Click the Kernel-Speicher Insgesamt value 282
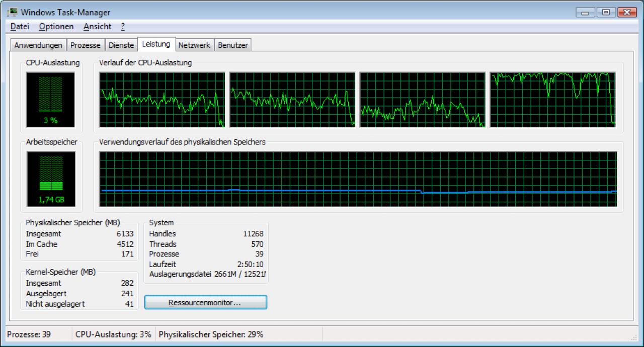This screenshot has width=644, height=347. click(x=127, y=283)
